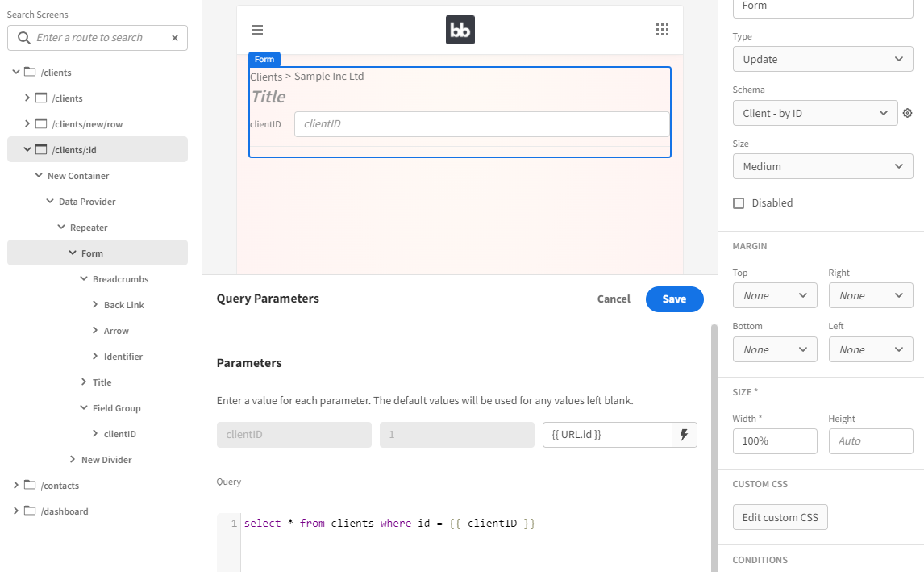Open the margin Top dropdown

775,295
